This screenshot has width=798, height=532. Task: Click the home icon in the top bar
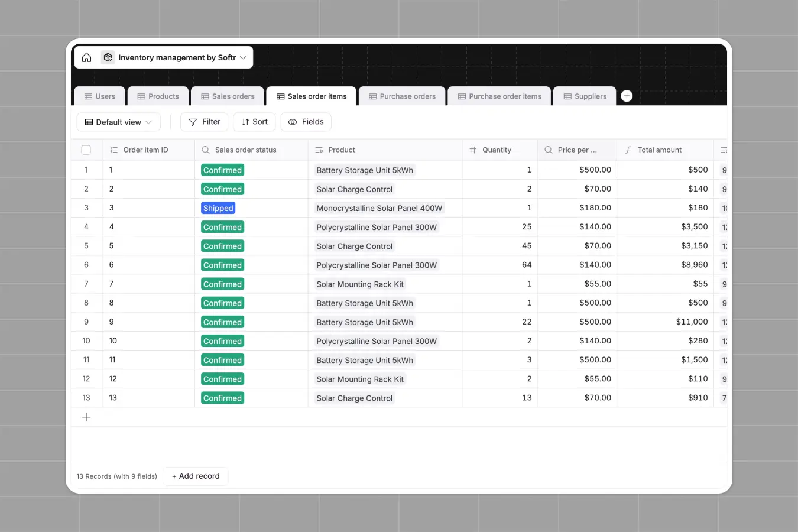pyautogui.click(x=86, y=57)
